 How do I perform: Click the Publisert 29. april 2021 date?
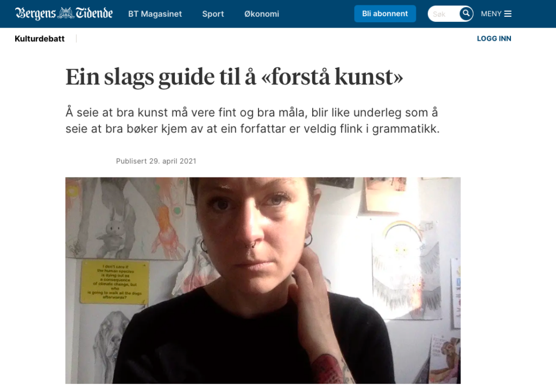click(156, 161)
